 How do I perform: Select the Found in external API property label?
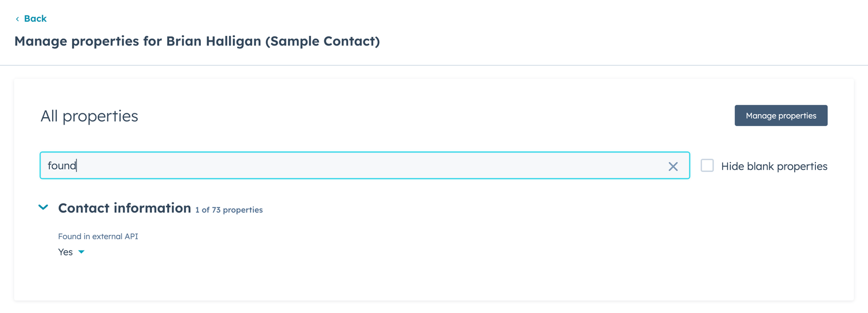pyautogui.click(x=98, y=236)
